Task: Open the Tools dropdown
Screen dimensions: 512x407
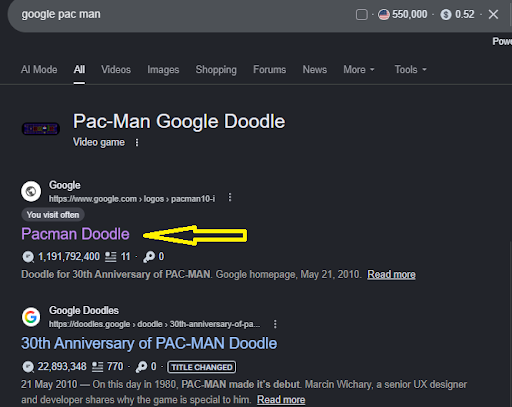Action: pos(411,70)
